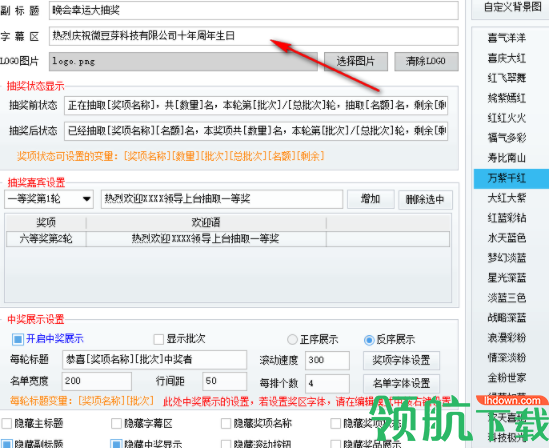This screenshot has width=549, height=448.
Task: Select the highlighted 万紫千红 theme
Action: [x=511, y=178]
